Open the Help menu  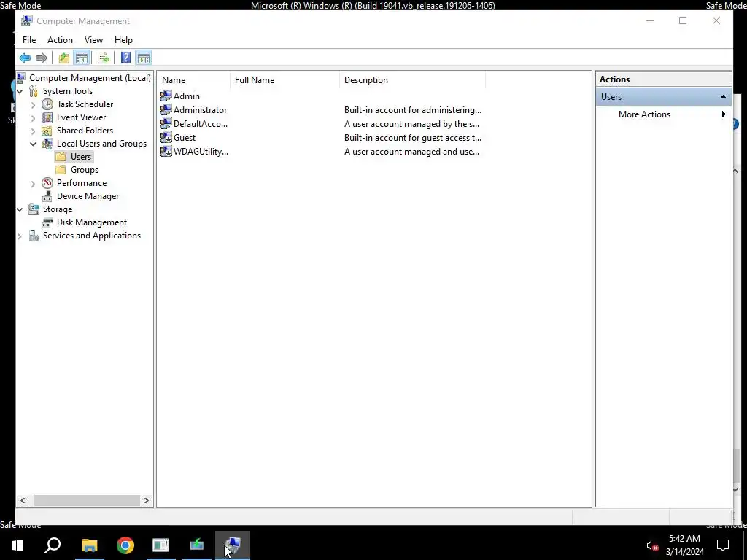(123, 40)
